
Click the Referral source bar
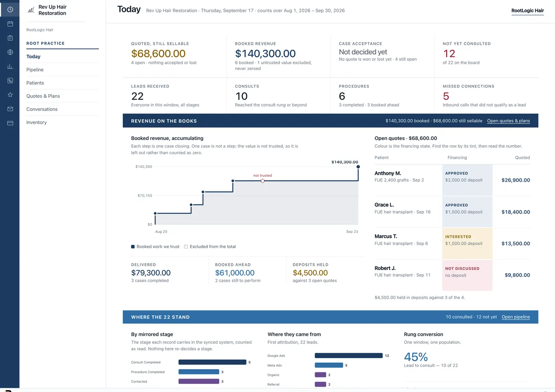320,384
